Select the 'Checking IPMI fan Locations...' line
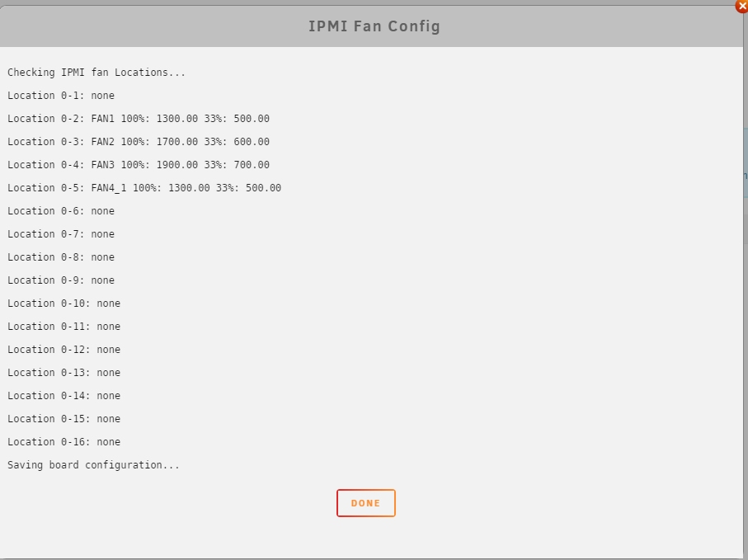The width and height of the screenshot is (748, 560). click(96, 73)
